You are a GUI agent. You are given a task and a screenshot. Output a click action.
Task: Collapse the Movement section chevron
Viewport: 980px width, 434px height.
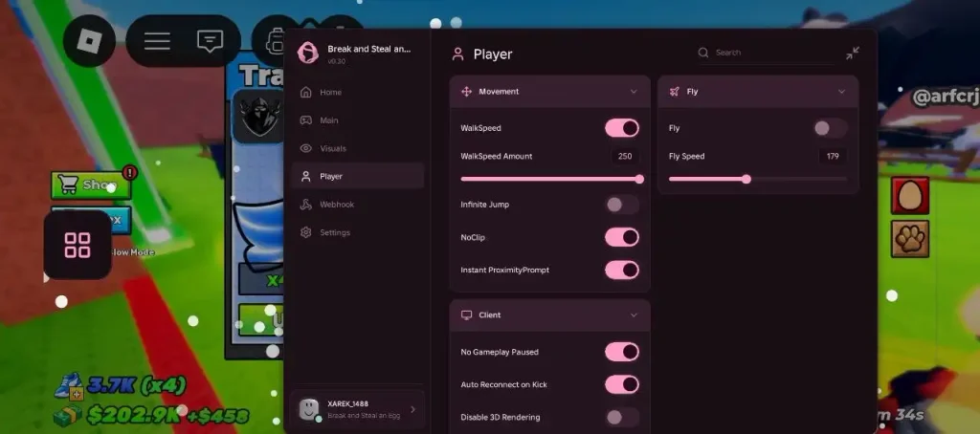pos(634,92)
